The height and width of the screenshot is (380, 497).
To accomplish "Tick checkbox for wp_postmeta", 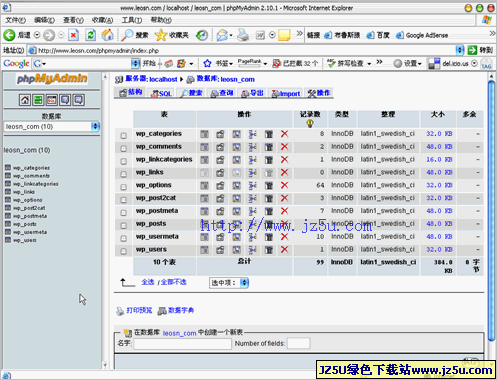I will pos(123,213).
